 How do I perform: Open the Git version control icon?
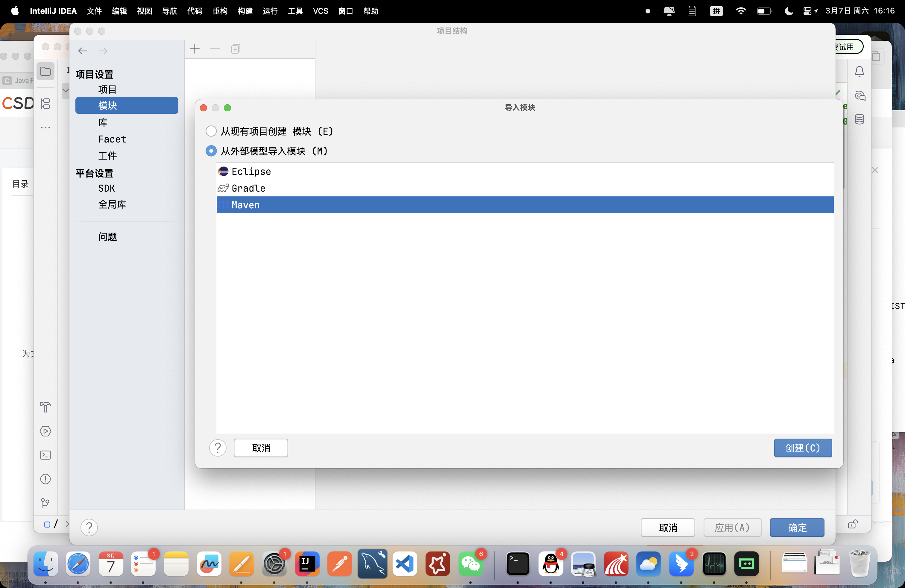point(45,503)
